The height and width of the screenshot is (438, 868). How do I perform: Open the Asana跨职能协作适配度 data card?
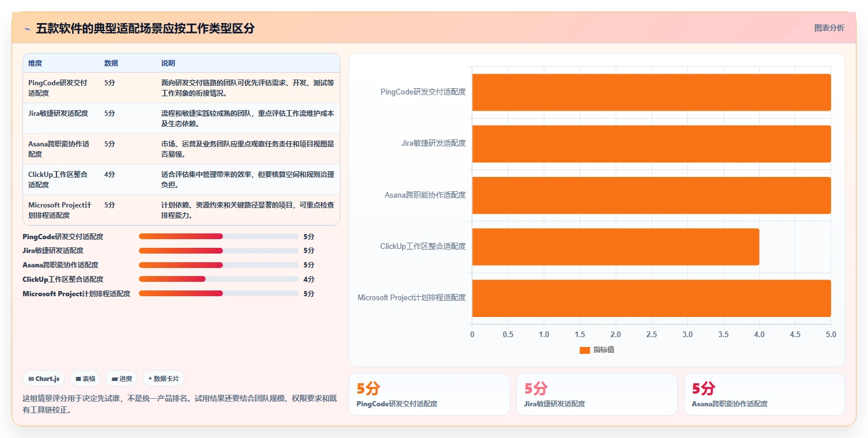(x=764, y=394)
